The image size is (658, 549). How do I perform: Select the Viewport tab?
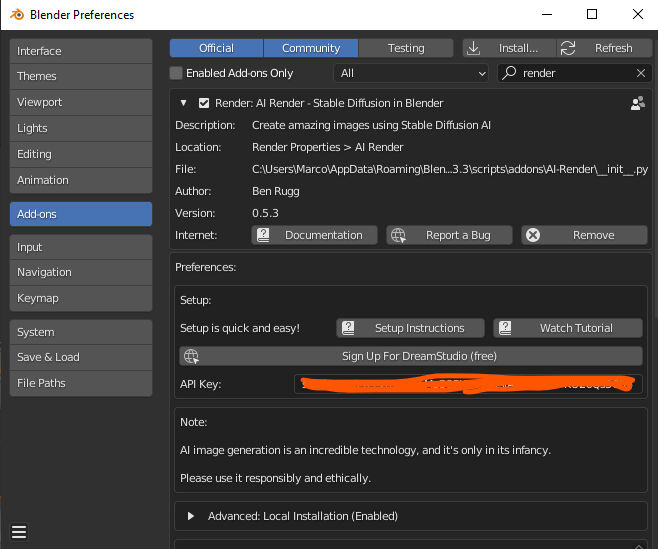81,102
